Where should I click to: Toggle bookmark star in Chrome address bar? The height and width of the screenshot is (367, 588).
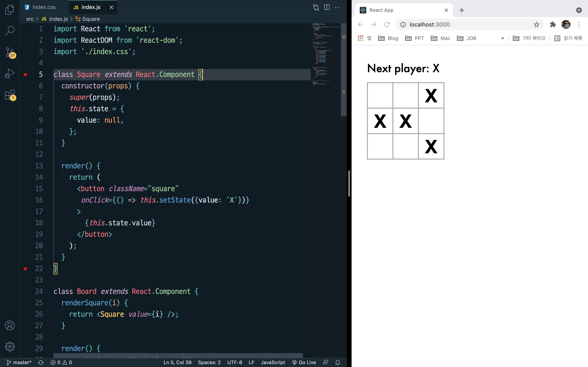tap(536, 24)
